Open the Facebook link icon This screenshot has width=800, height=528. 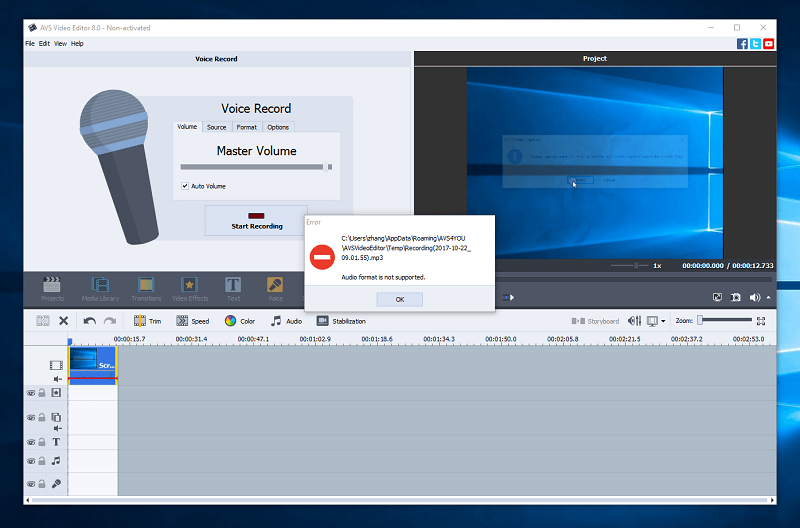[742, 44]
